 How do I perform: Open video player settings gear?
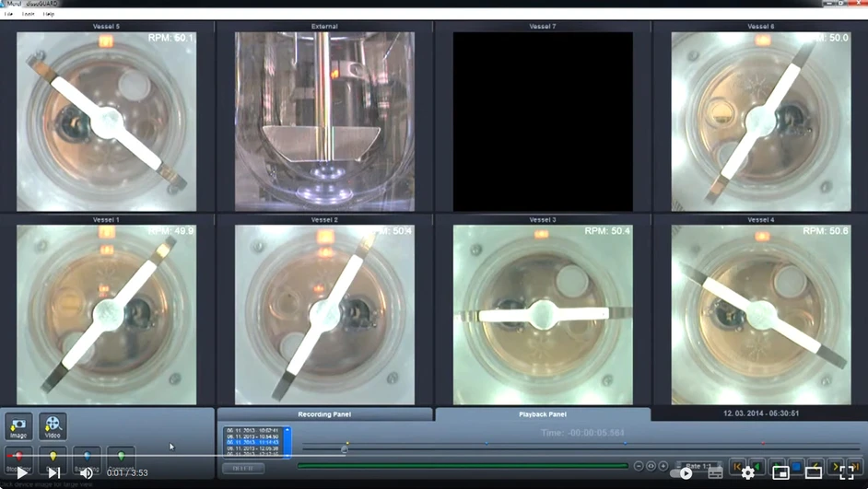747,472
